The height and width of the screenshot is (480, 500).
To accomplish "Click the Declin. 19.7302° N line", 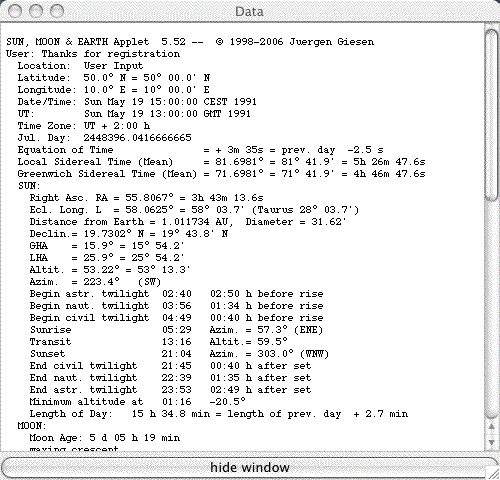I will pyautogui.click(x=129, y=234).
